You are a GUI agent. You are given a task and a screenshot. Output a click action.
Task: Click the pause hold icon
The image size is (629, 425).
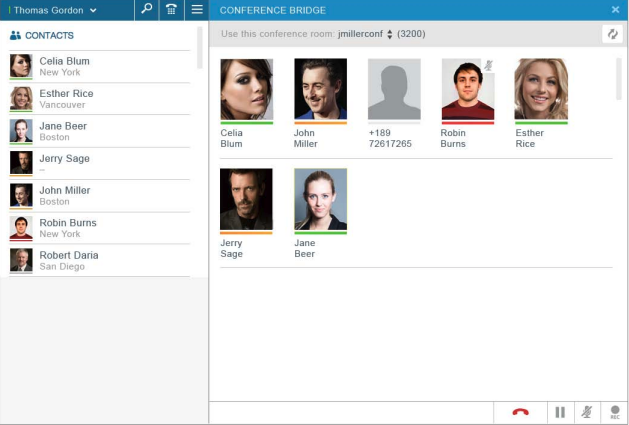point(560,412)
